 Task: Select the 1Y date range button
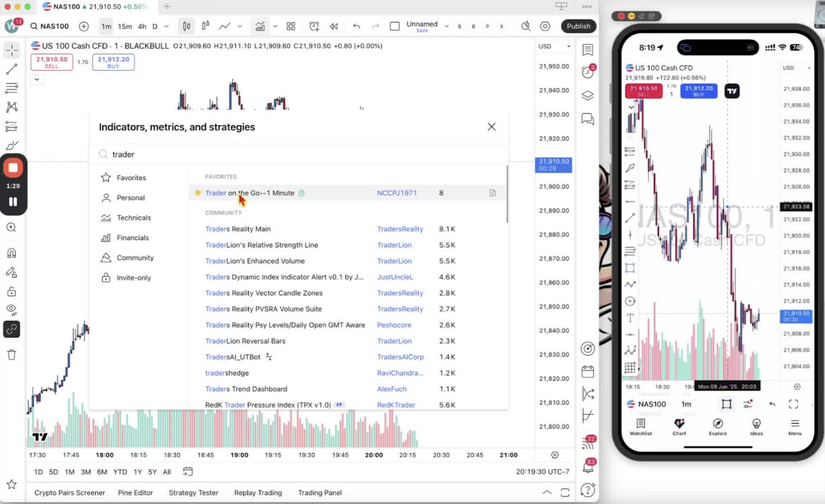click(137, 471)
